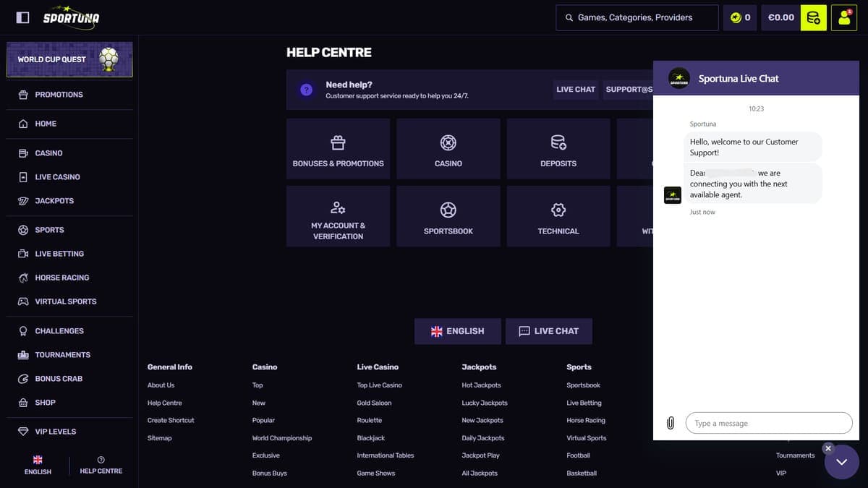
Task: Click the Roulette footer link
Action: (370, 421)
